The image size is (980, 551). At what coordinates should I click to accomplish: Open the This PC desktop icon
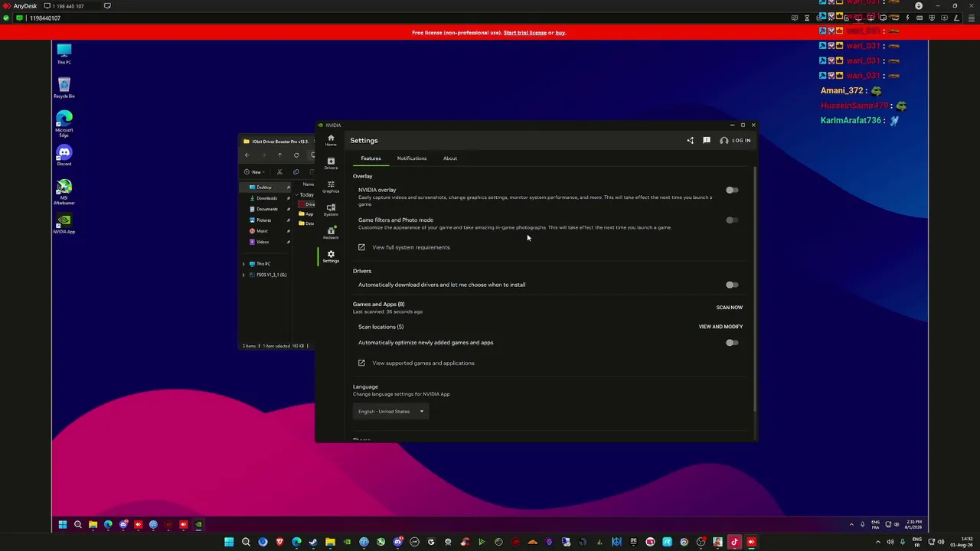coord(64,54)
